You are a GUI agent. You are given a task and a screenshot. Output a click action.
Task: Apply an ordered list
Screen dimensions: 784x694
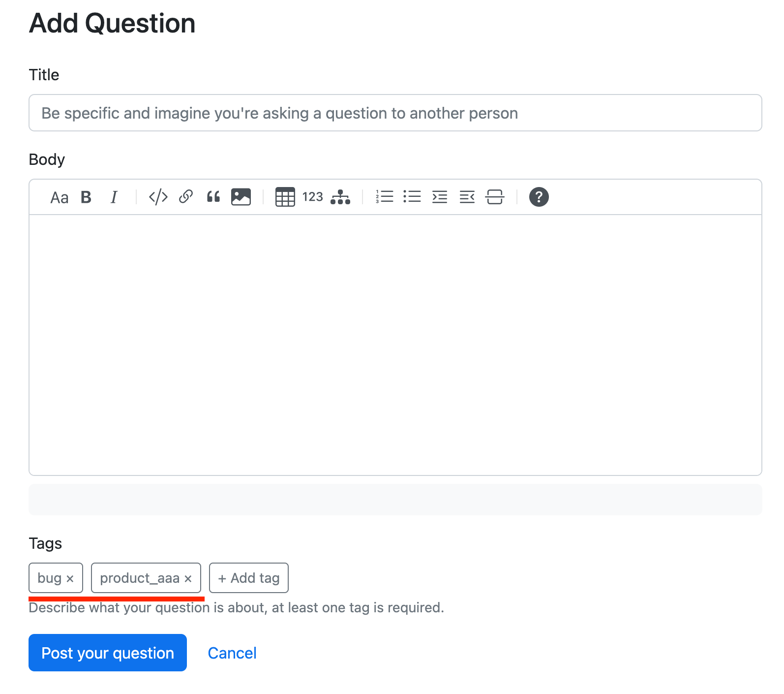point(385,197)
